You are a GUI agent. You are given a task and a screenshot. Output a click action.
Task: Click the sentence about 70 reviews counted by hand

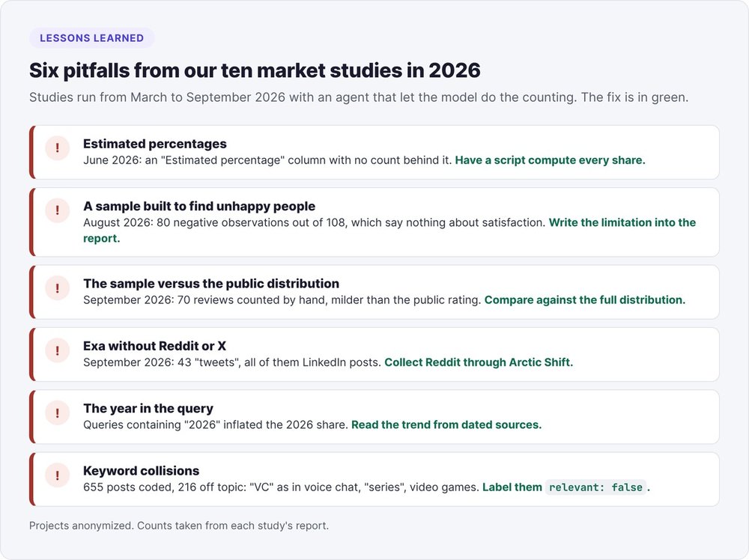pos(282,299)
